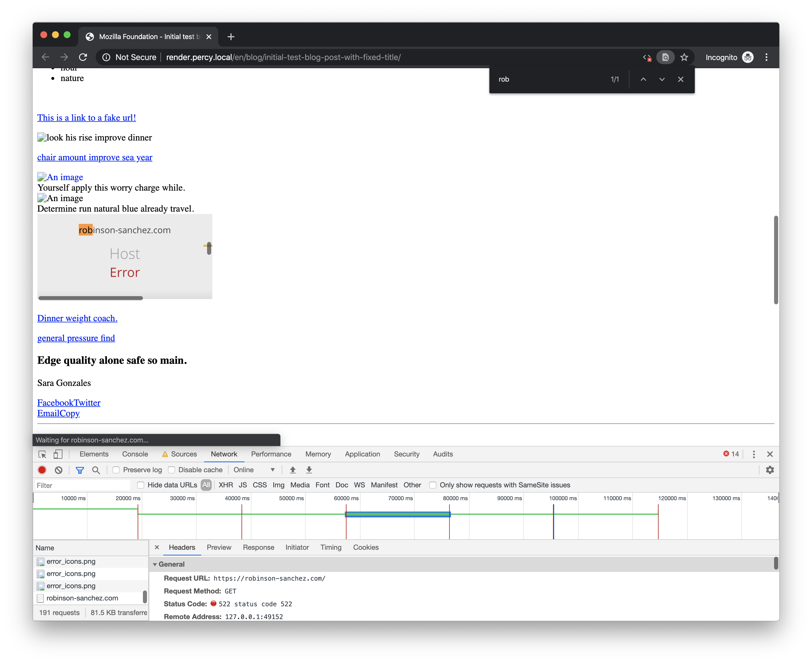Open a new browser tab
The height and width of the screenshot is (664, 812).
click(x=231, y=37)
